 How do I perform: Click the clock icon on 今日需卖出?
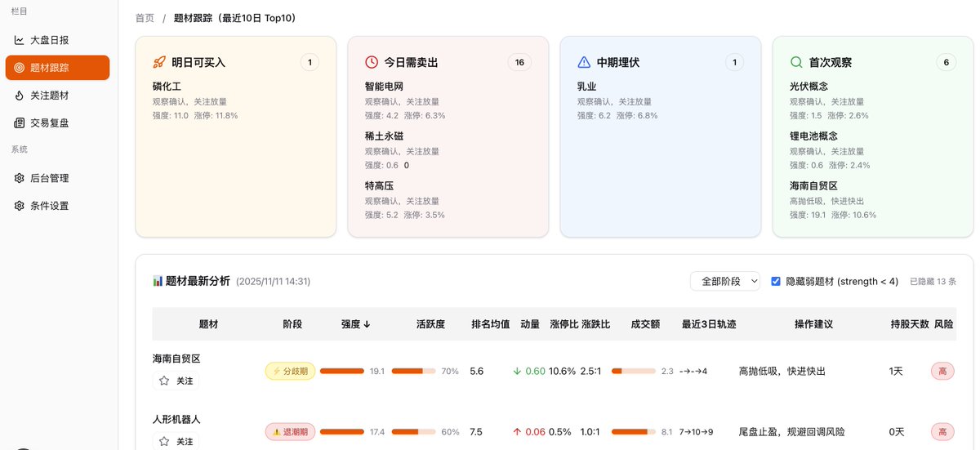tap(372, 62)
